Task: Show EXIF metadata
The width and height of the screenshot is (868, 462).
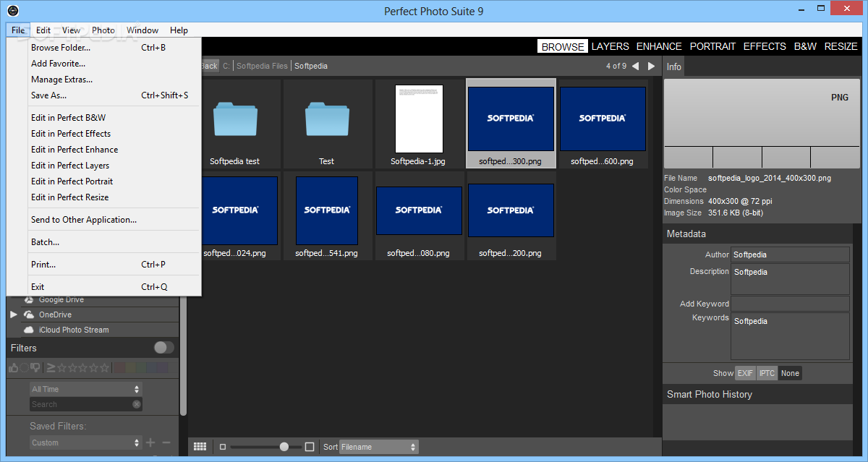Action: [x=745, y=373]
